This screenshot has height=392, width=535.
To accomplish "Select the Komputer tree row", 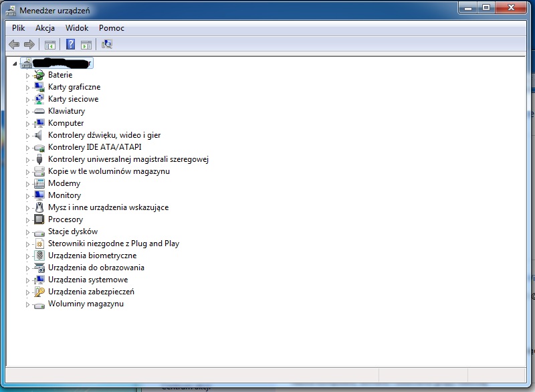I will (66, 123).
